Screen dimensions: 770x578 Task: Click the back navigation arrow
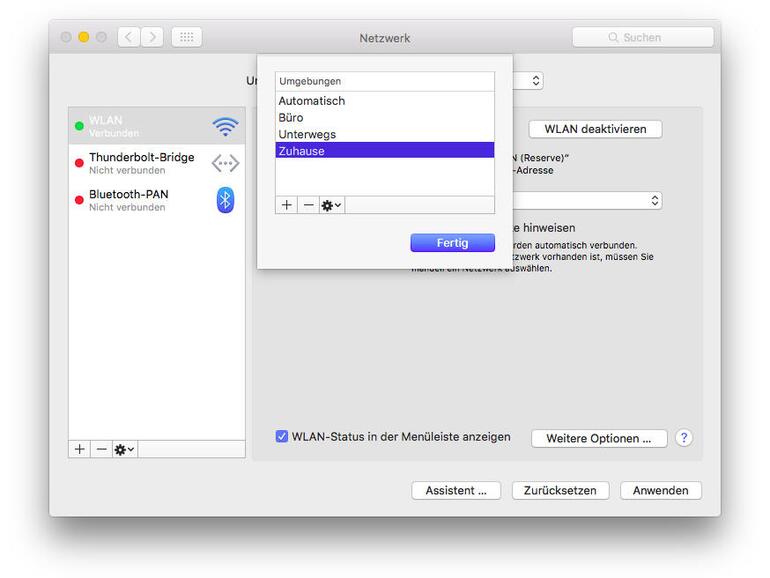pyautogui.click(x=129, y=37)
